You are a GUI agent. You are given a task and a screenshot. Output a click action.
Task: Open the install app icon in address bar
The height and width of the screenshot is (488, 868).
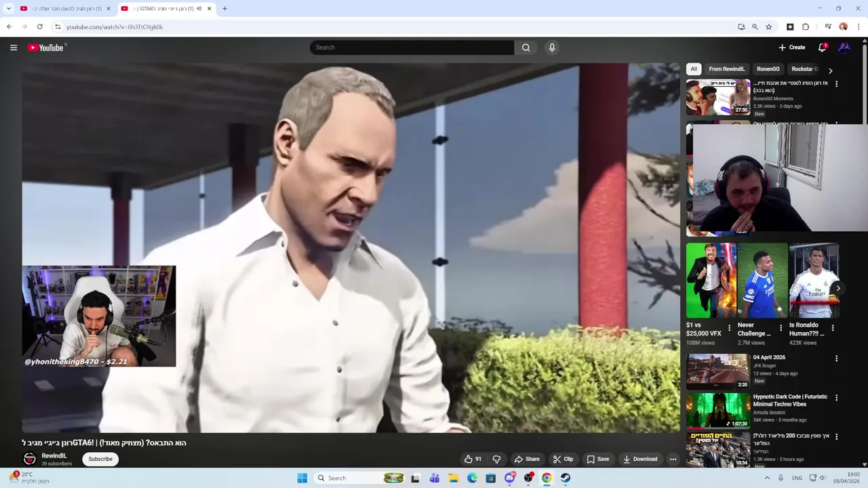tap(741, 27)
